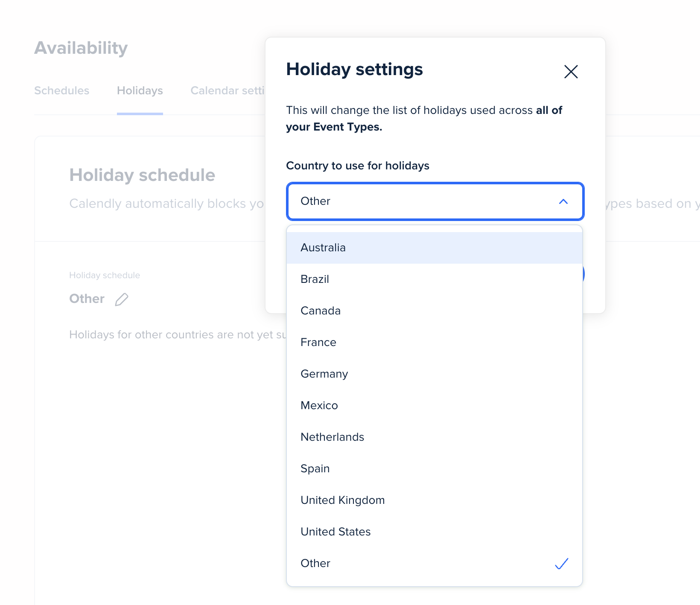Click the pencil edit icon beside Other
Viewport: 700px width, 605px height.
pos(122,300)
